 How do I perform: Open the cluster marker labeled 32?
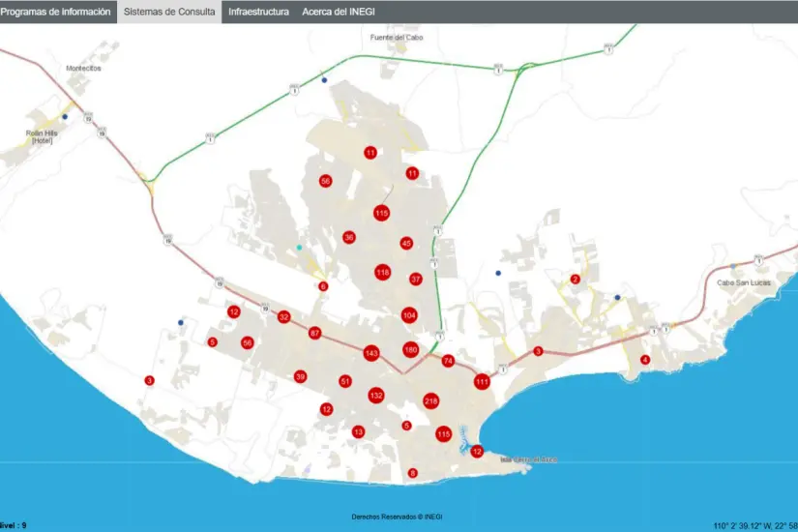click(283, 317)
